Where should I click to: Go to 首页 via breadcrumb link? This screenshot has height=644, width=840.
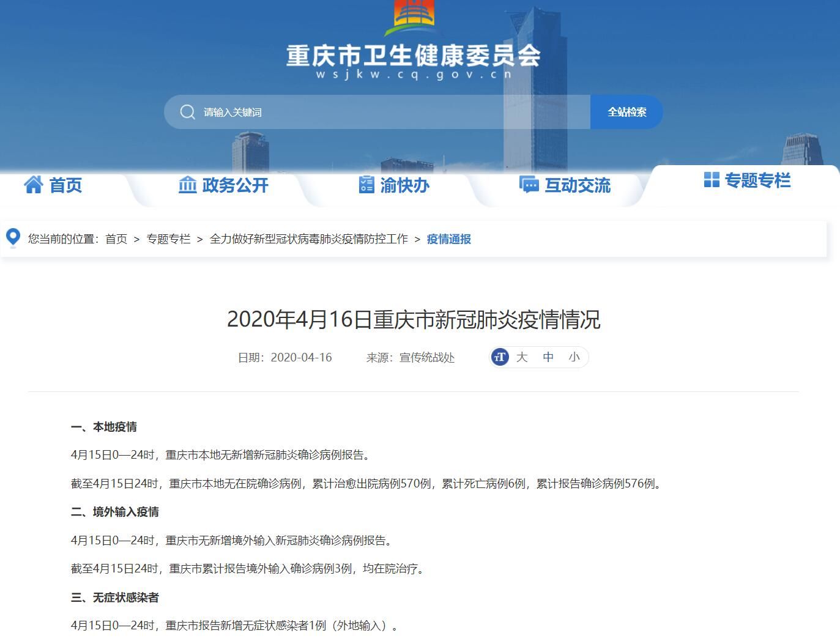(116, 239)
